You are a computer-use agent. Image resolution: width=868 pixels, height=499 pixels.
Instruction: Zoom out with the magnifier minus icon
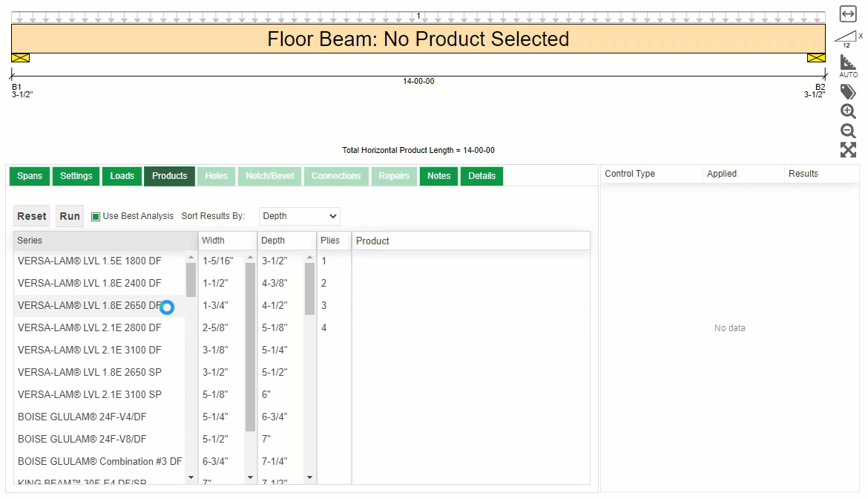(848, 131)
